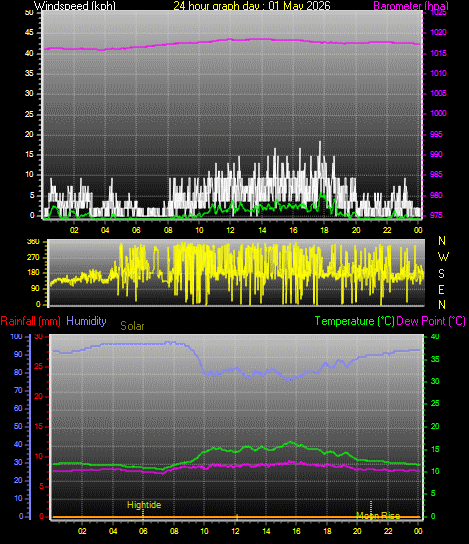Select the 24 hour graph day title

click(x=252, y=6)
